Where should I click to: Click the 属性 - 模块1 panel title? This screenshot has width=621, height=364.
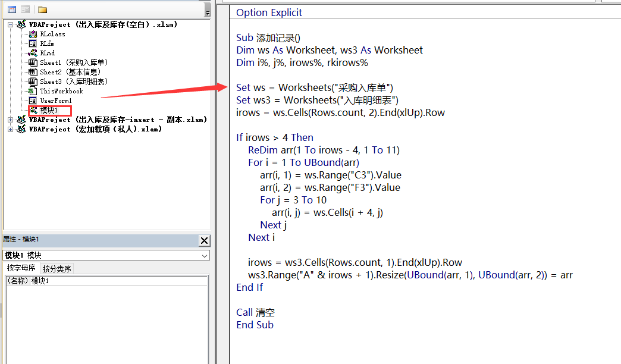[x=21, y=239]
